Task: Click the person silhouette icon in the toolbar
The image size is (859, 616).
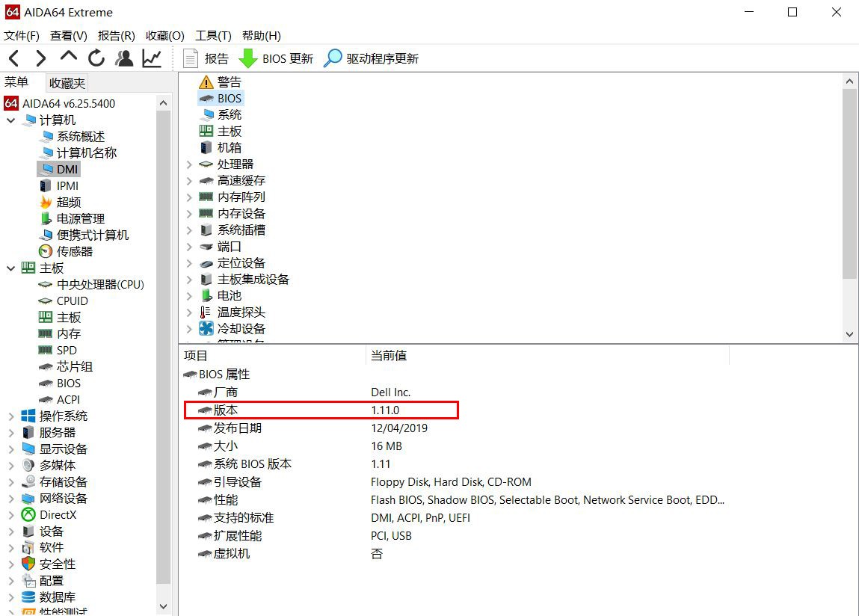Action: tap(124, 58)
